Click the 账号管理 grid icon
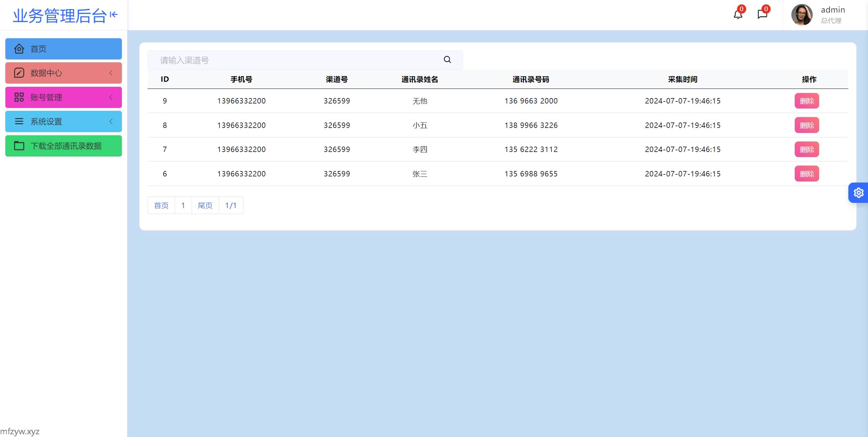This screenshot has height=437, width=868. 19,97
